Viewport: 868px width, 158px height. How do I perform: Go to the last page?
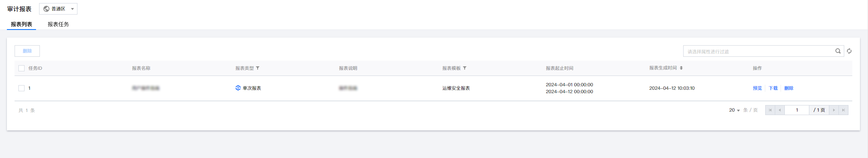tap(843, 110)
